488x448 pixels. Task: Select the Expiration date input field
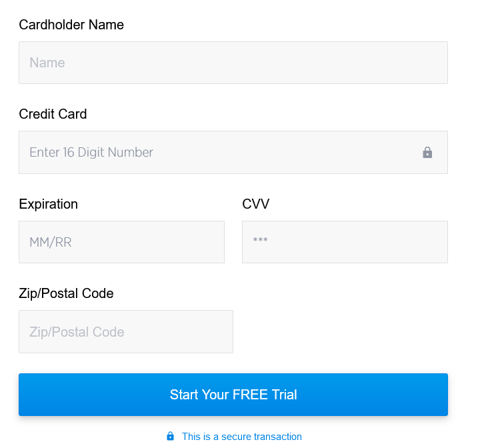click(x=121, y=242)
